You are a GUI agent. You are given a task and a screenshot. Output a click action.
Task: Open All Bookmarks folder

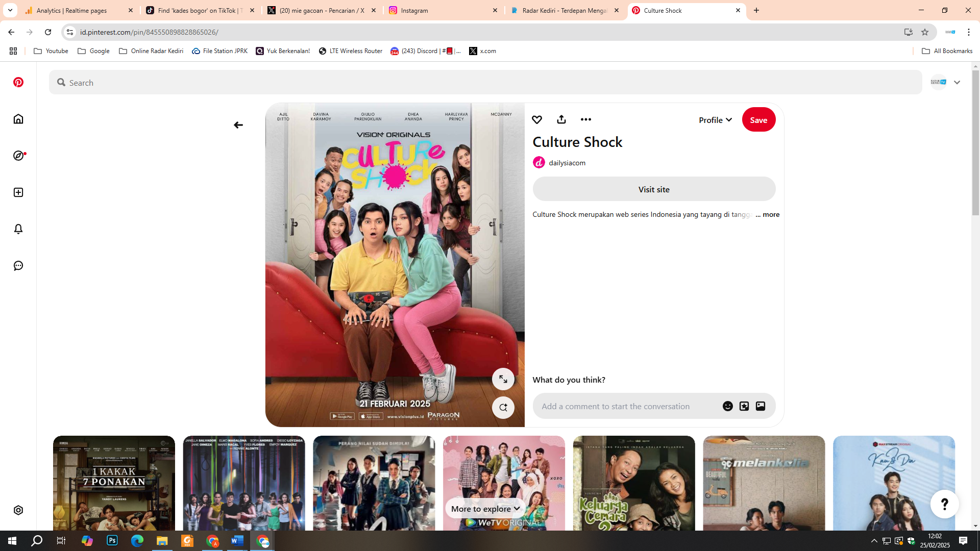pyautogui.click(x=947, y=51)
